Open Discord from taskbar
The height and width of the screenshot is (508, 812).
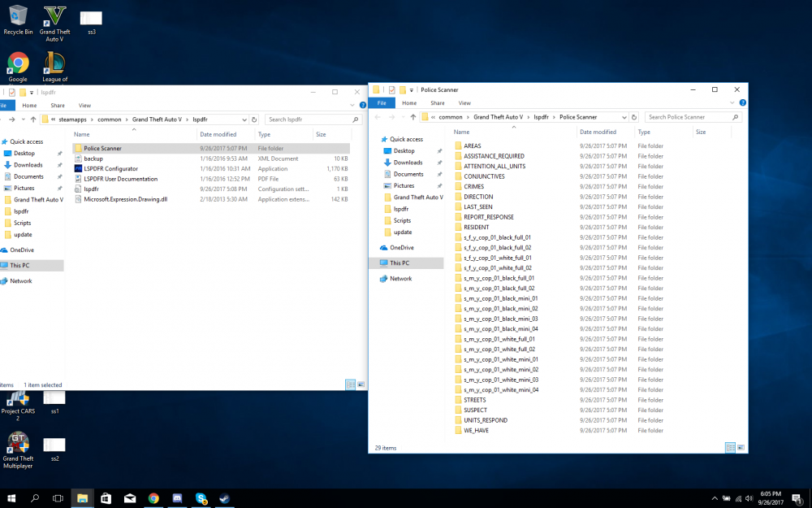[177, 498]
